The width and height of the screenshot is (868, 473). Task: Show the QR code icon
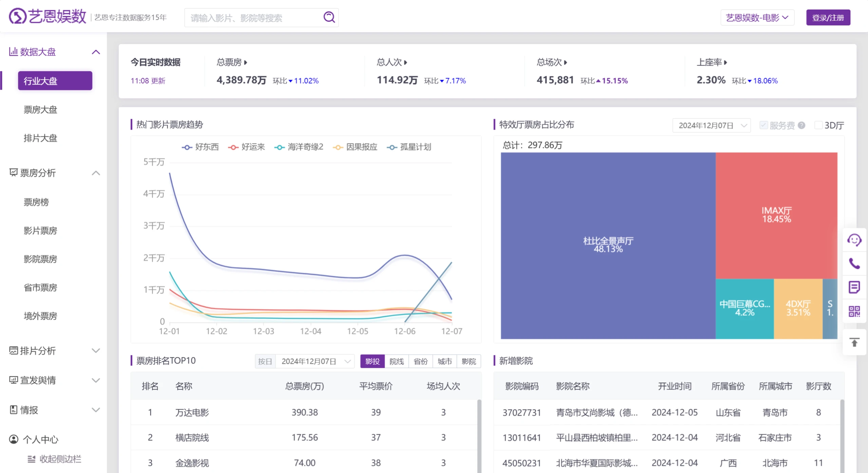855,310
